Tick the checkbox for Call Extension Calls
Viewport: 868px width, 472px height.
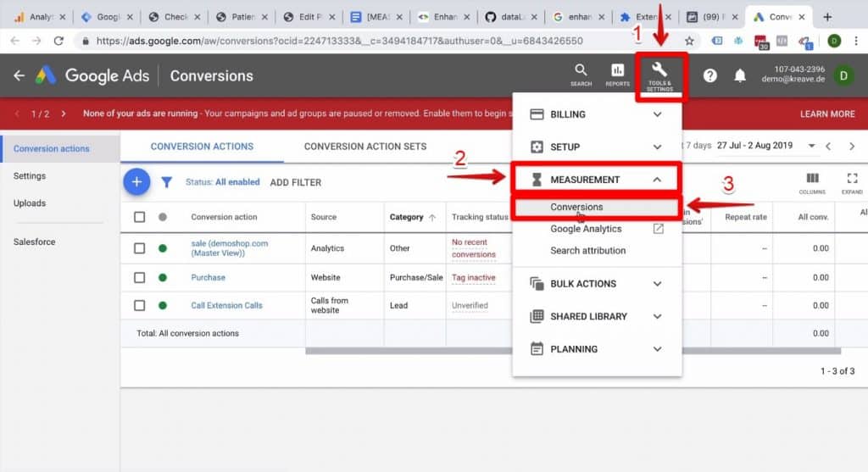click(140, 305)
